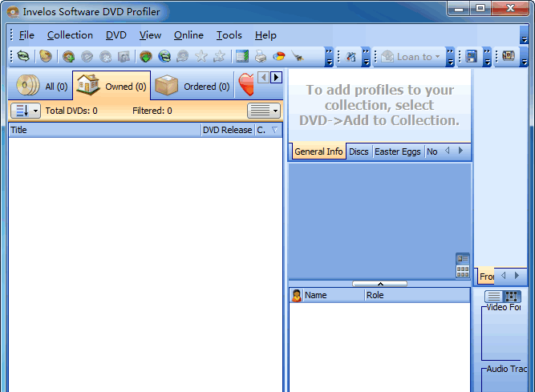Expand Loan to toolbar overflow options
Image resolution: width=535 pixels, height=392 pixels.
pyautogui.click(x=451, y=57)
